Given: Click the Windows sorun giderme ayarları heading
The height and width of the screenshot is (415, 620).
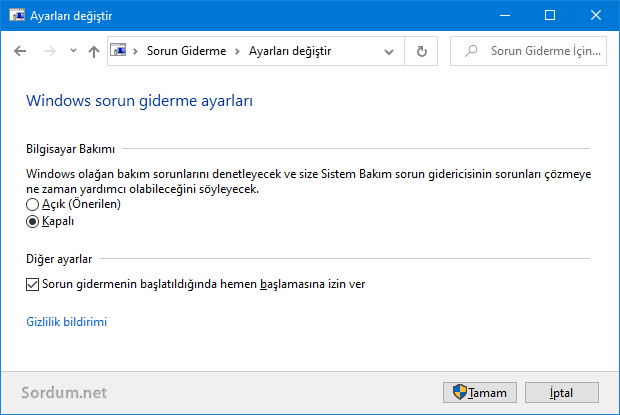Looking at the screenshot, I should point(139,101).
